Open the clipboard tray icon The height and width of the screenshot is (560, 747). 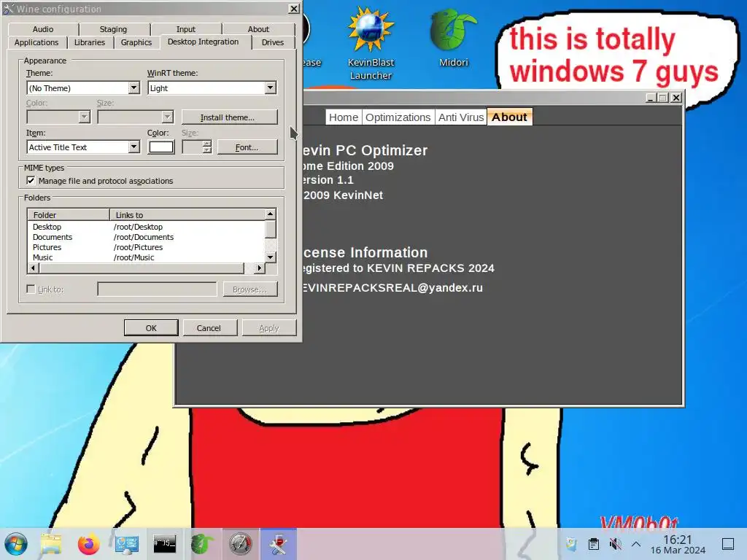point(594,544)
